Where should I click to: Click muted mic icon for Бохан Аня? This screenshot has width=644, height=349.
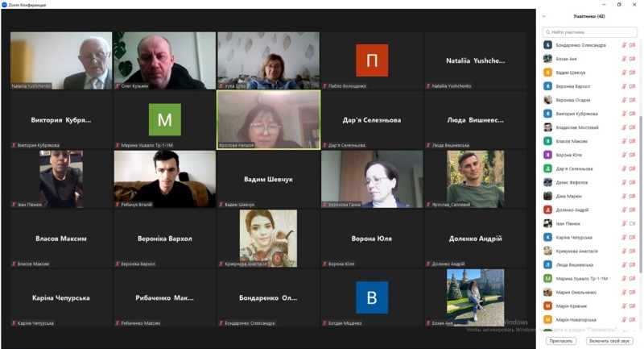[x=624, y=59]
